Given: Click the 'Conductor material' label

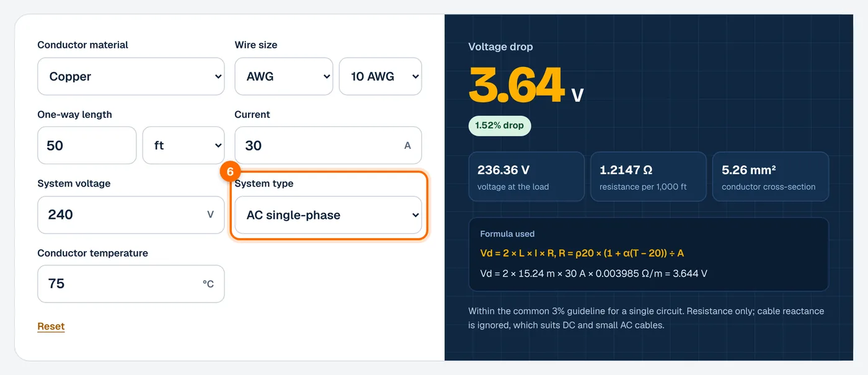Looking at the screenshot, I should (x=83, y=45).
